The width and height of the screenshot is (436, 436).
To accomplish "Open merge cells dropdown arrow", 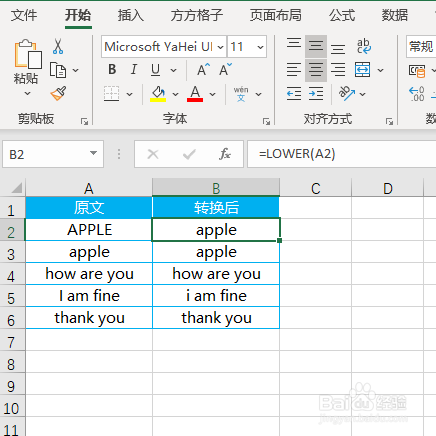I will [x=381, y=70].
